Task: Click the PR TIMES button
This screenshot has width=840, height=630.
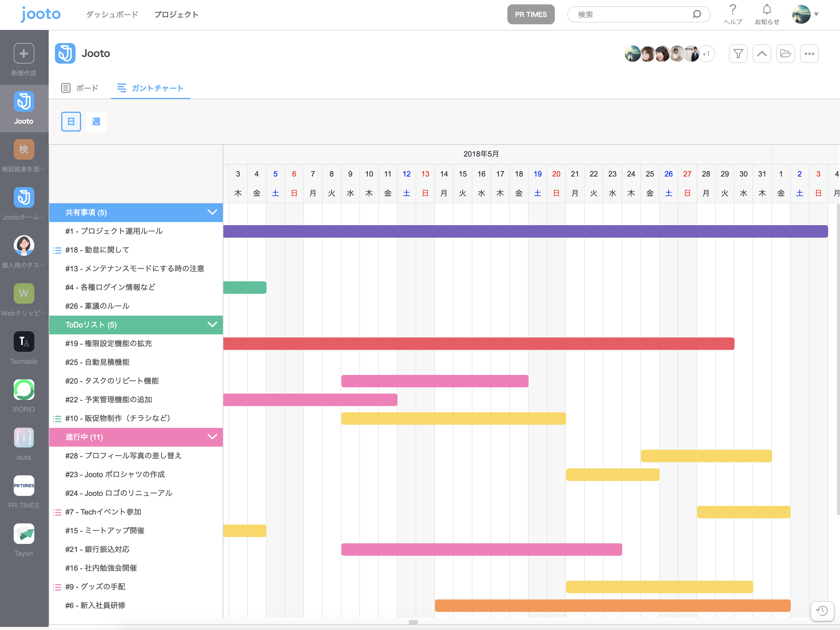Action: [x=530, y=14]
